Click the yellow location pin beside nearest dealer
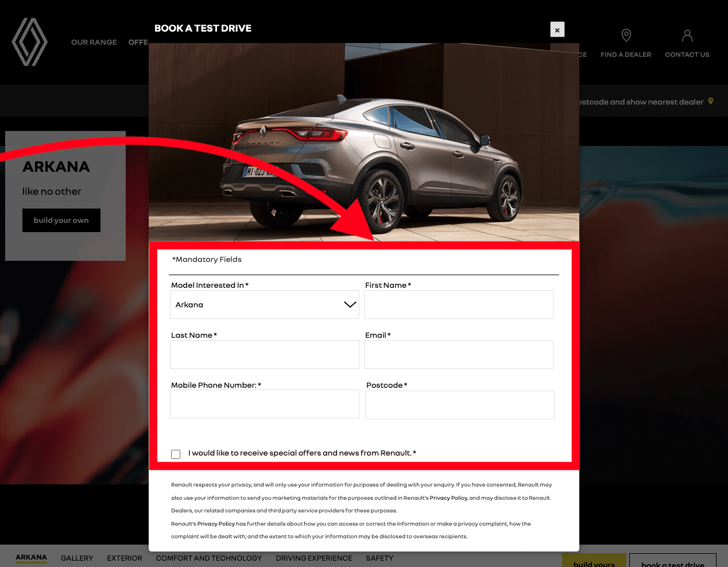This screenshot has width=728, height=567. tap(711, 101)
